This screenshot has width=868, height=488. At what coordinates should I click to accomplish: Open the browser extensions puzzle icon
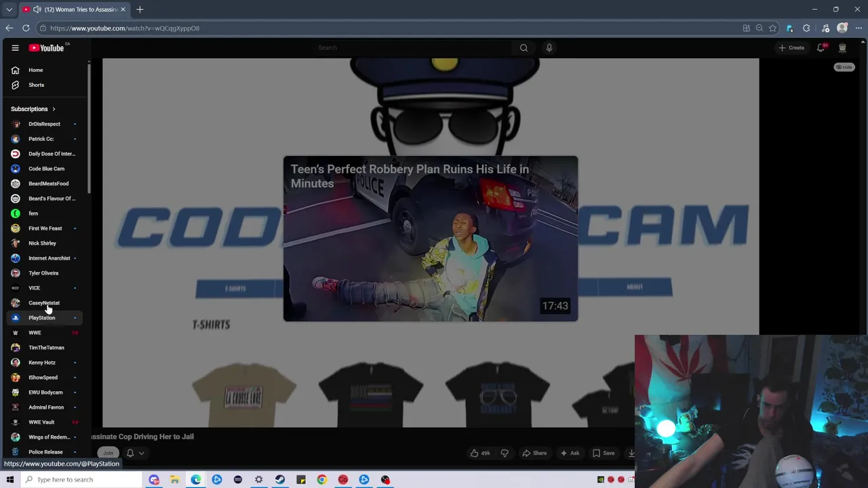tap(806, 28)
